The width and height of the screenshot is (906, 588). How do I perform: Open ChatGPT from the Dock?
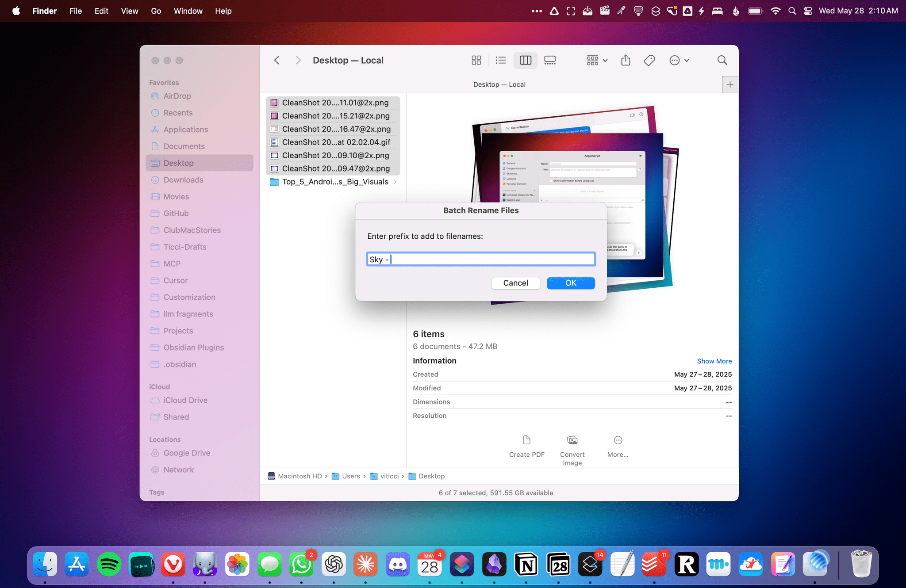(x=334, y=565)
